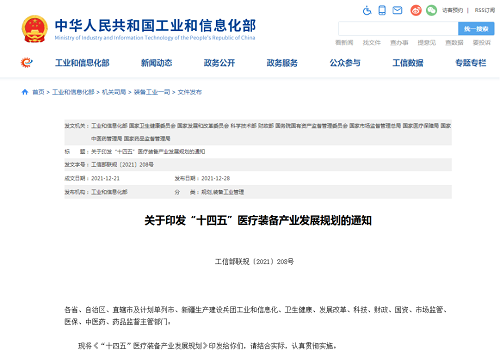Viewport: 500px width, 362px height.
Task: Click the 发布日期 value 2021-12-28
Action: (x=216, y=178)
